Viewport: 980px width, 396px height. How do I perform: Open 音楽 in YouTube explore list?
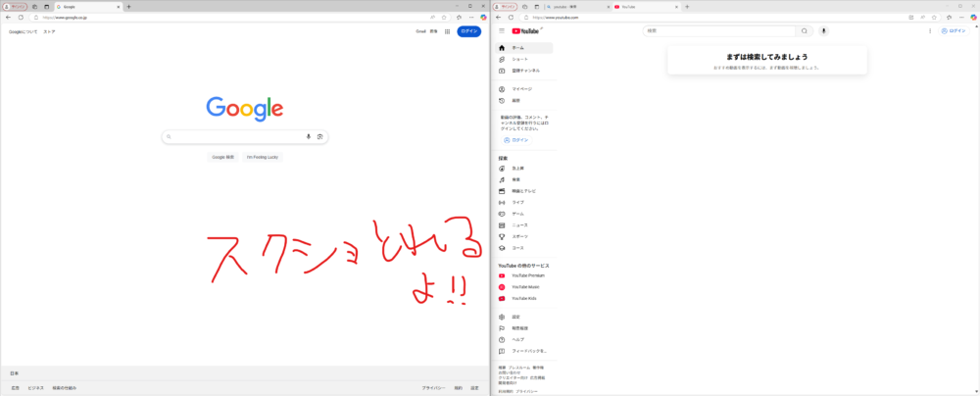coord(523,179)
